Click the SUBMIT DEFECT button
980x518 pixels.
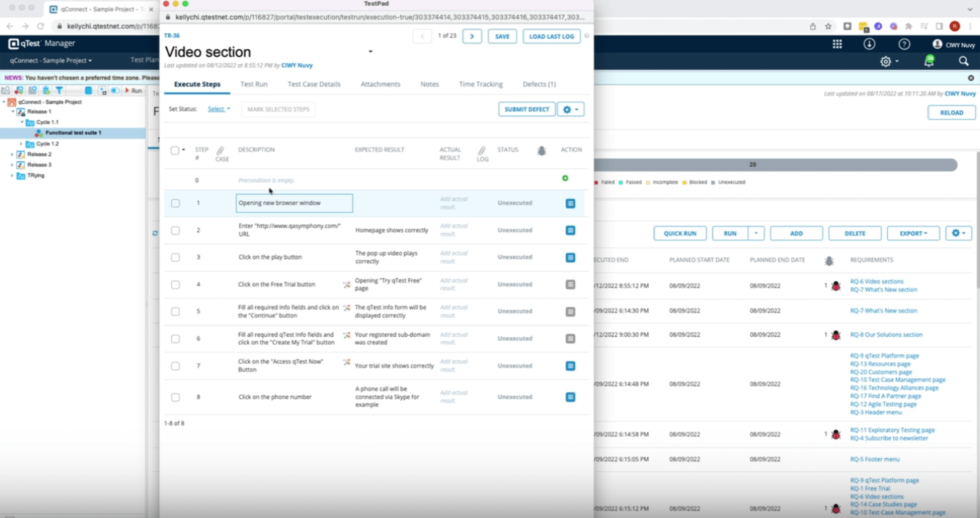pyautogui.click(x=526, y=109)
